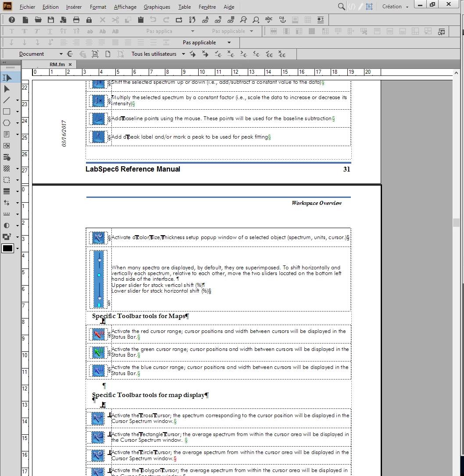Screen dimensions: 464x476
Task: Click the vertical scrollbar thumb
Action: (x=456, y=222)
